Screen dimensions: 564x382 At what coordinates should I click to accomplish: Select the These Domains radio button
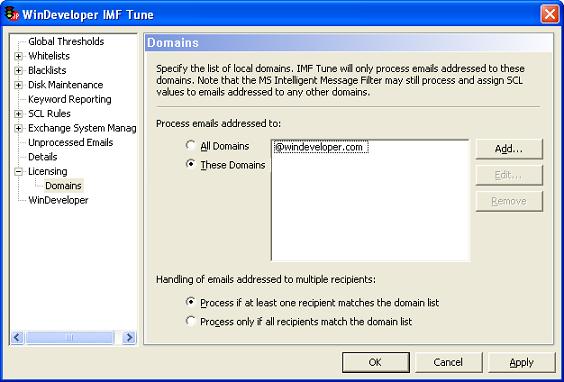pos(190,164)
